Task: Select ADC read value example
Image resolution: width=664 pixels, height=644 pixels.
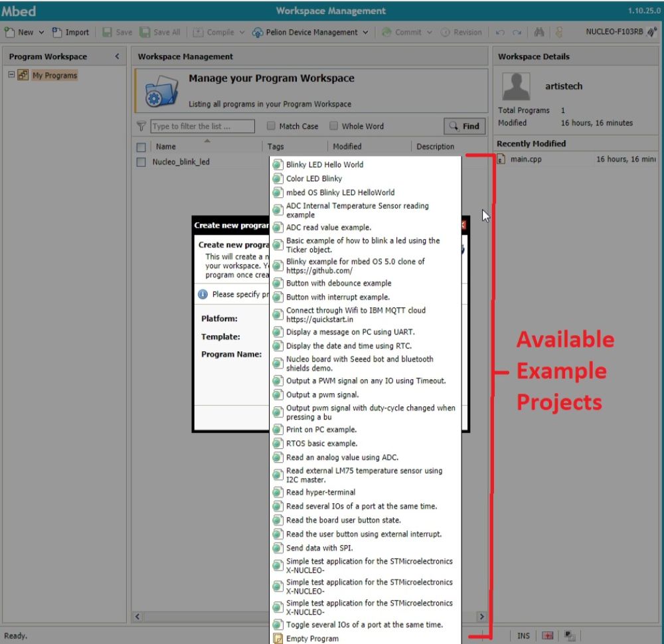Action: click(365, 227)
